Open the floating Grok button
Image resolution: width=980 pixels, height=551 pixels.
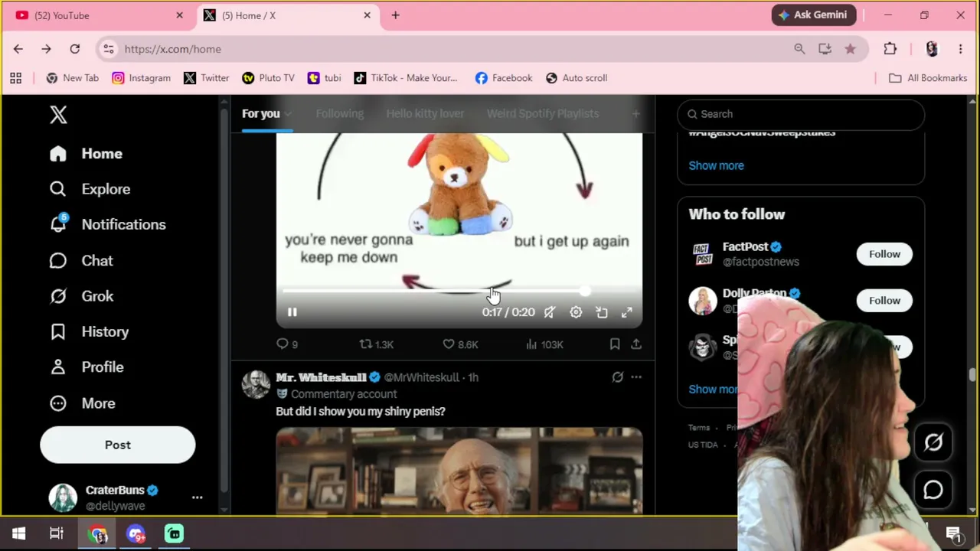point(933,442)
